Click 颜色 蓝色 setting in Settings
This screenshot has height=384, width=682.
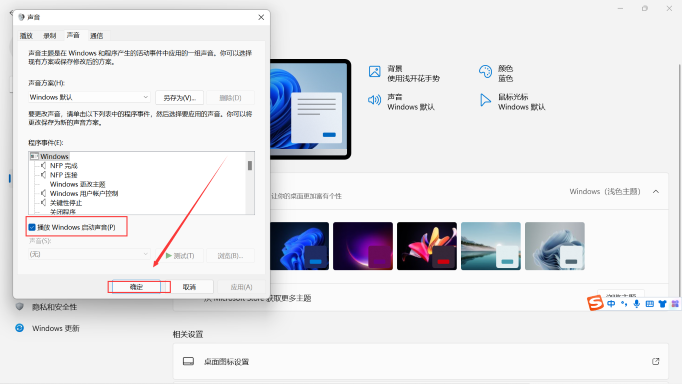(496, 73)
